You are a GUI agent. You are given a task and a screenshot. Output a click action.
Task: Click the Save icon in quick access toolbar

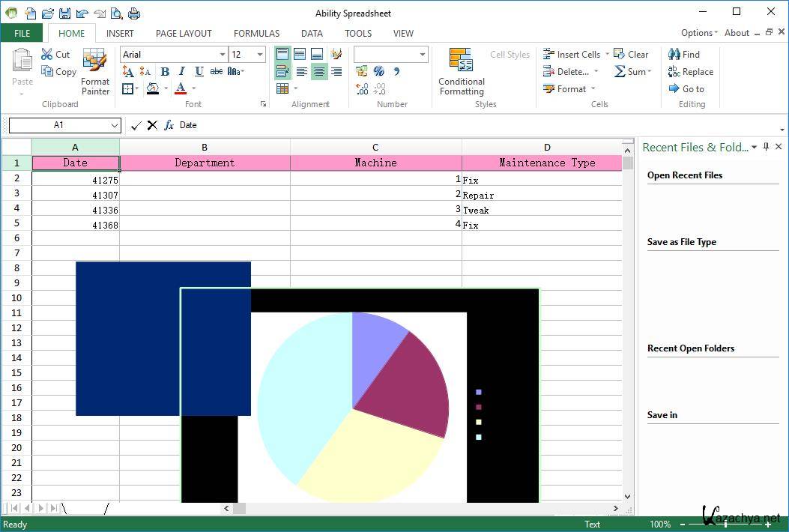pos(64,13)
